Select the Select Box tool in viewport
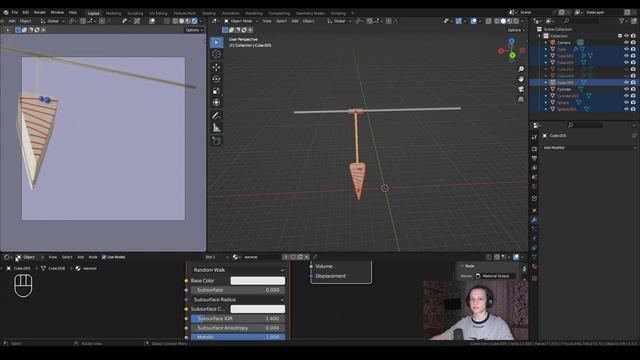This screenshot has height=360, width=640. (216, 42)
